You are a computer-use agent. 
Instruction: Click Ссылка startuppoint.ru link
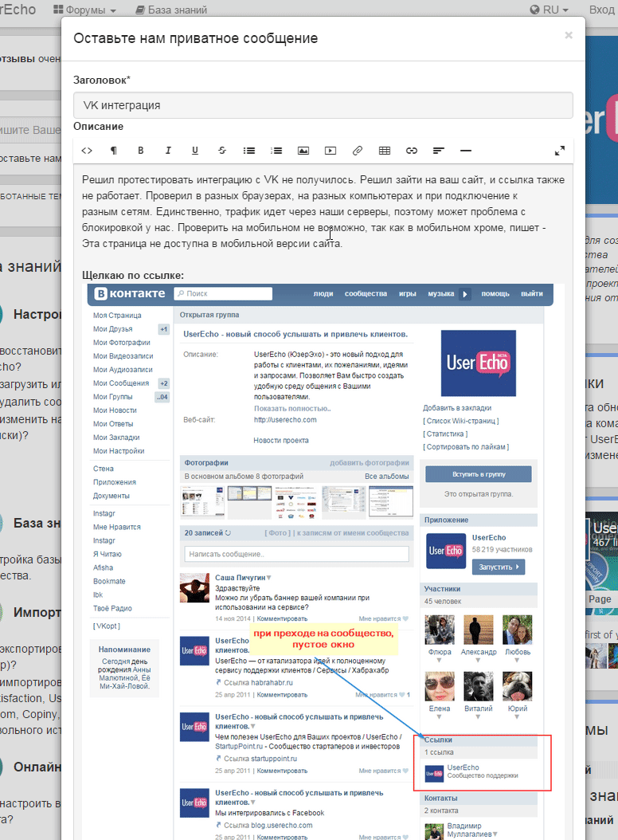[256, 759]
